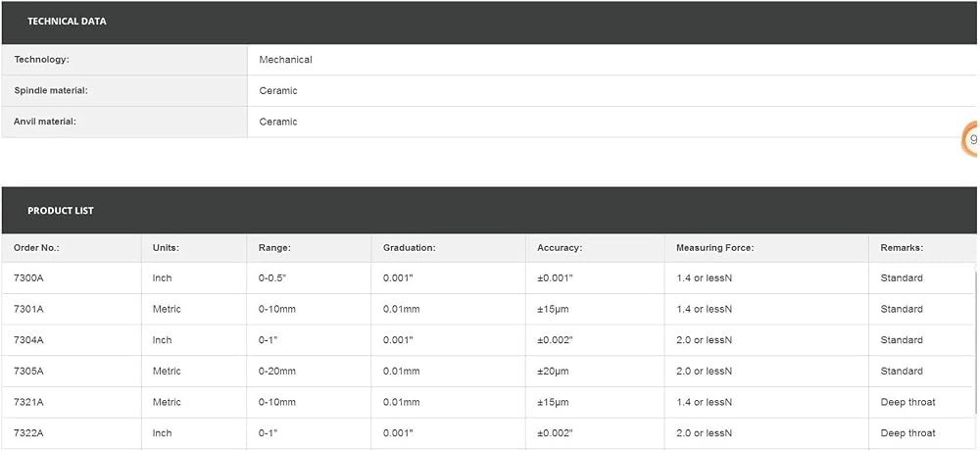Click the PRODUCT LIST section header
This screenshot has height=451, width=980.
[489, 210]
